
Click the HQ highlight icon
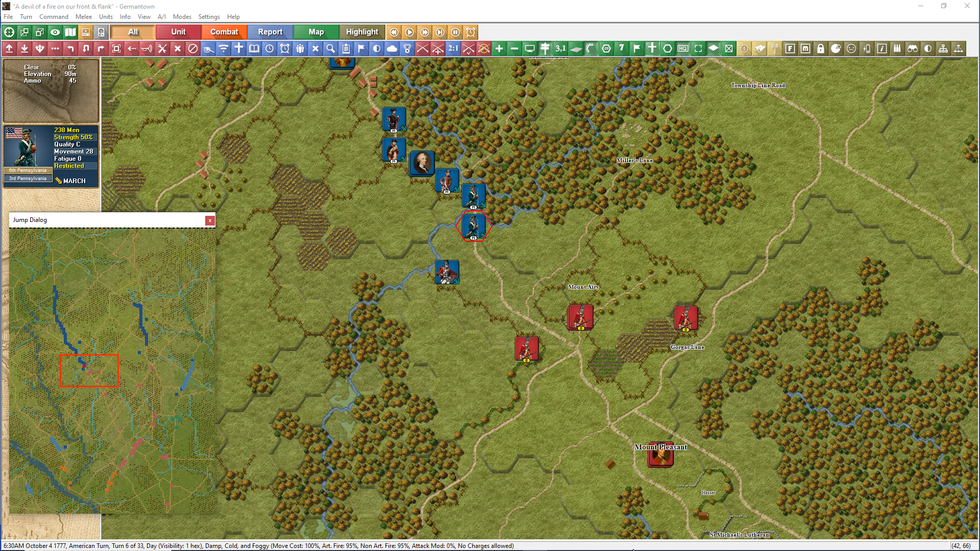pos(683,48)
